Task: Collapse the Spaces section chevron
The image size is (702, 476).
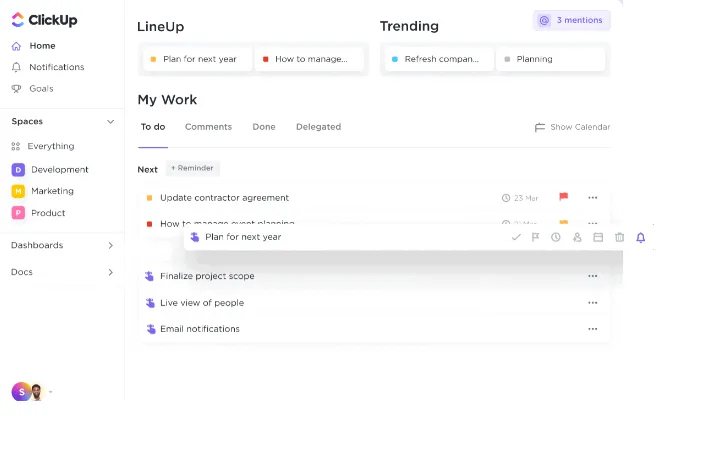Action: point(111,122)
